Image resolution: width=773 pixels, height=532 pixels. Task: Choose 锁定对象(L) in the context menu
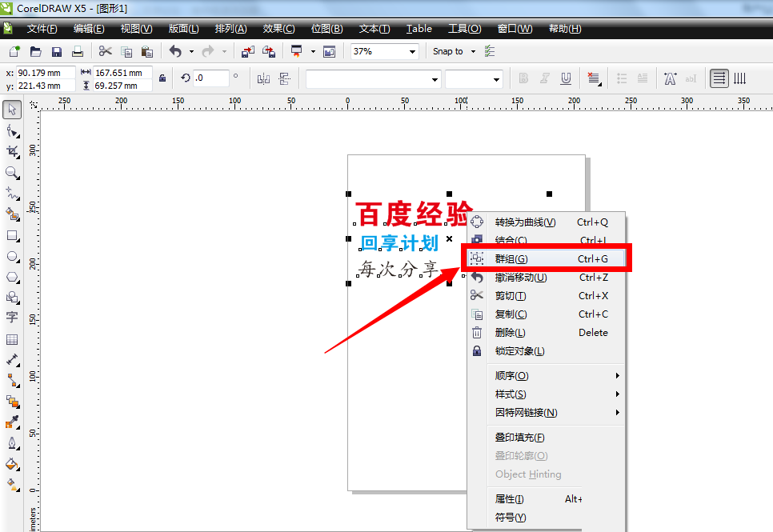pyautogui.click(x=546, y=351)
